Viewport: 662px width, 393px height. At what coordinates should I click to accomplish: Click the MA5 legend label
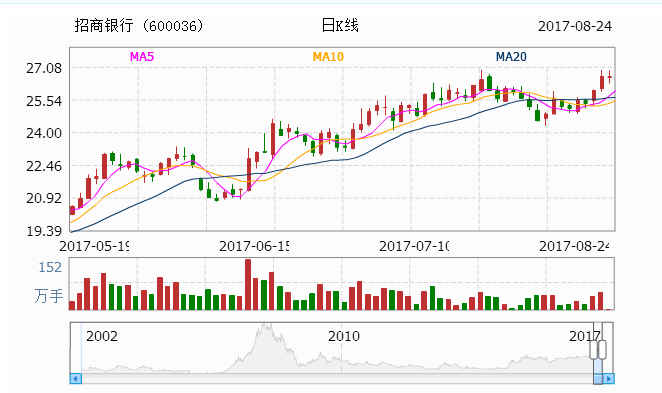(x=142, y=57)
